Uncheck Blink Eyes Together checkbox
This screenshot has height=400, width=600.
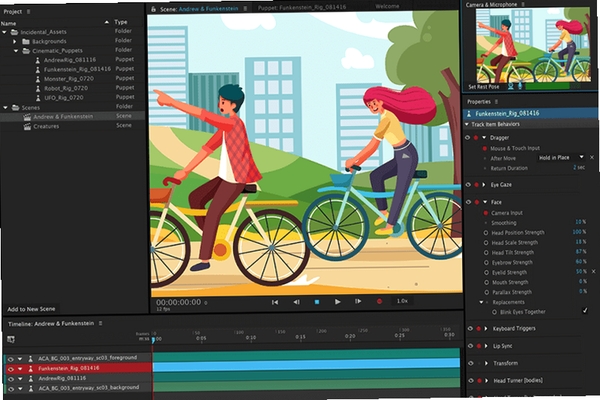tap(585, 310)
